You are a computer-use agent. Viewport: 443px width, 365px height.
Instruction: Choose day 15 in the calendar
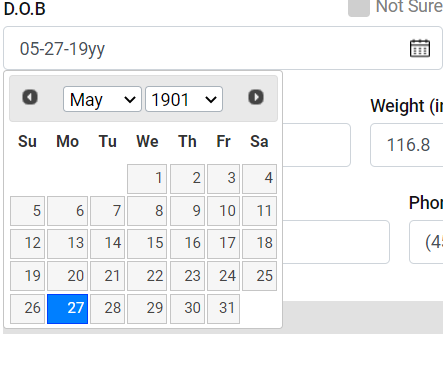click(147, 244)
